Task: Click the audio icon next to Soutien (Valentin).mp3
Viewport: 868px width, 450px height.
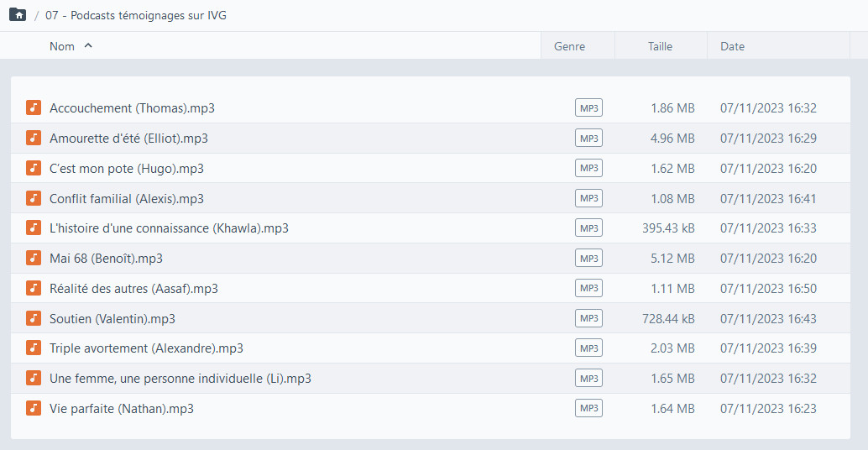Action: [34, 318]
